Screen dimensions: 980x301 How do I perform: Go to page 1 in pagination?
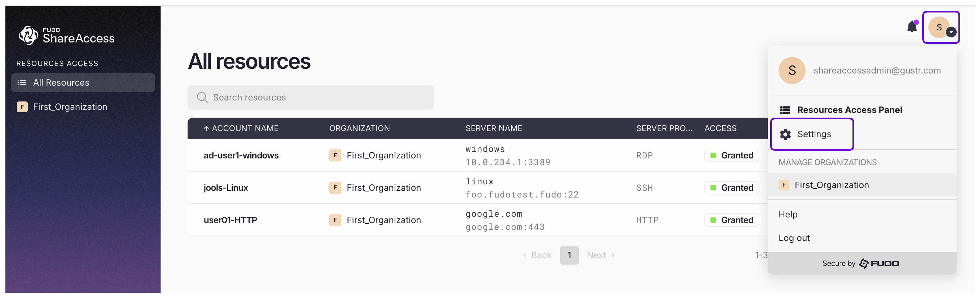569,255
